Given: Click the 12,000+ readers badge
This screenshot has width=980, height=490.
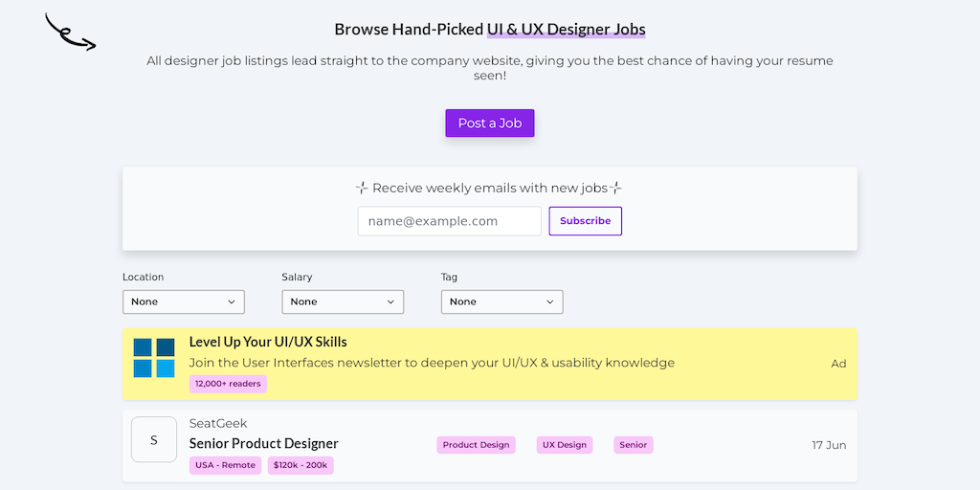Looking at the screenshot, I should click(228, 384).
